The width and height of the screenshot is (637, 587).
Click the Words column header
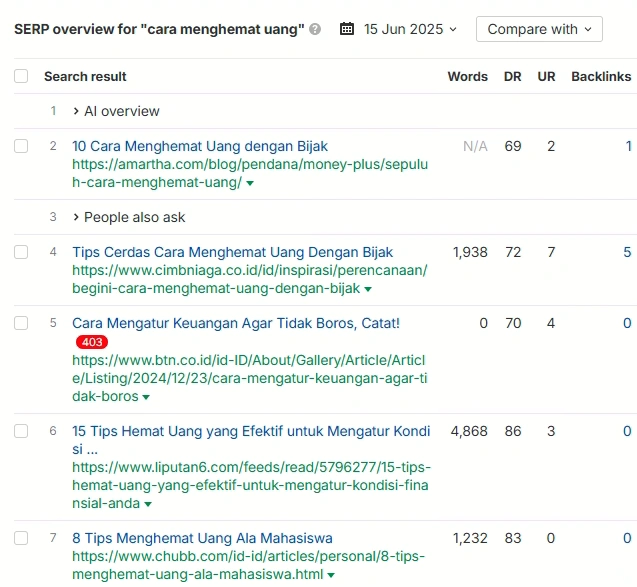click(x=468, y=76)
